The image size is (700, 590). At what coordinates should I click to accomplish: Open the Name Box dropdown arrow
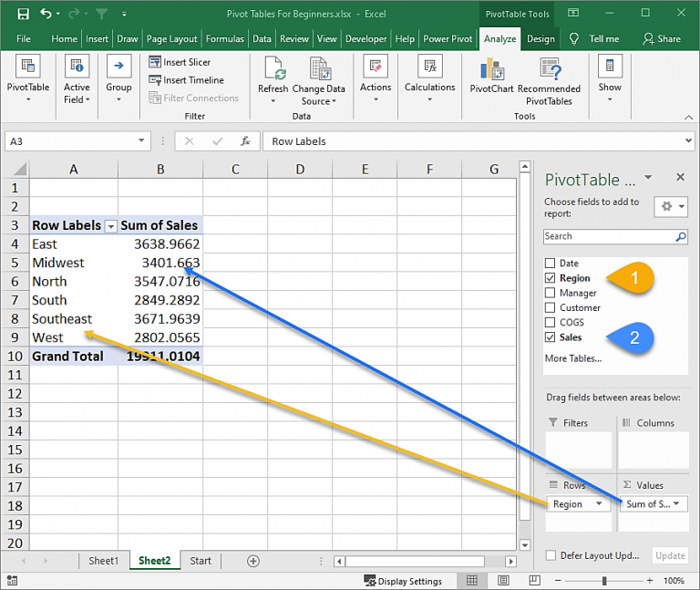[141, 140]
